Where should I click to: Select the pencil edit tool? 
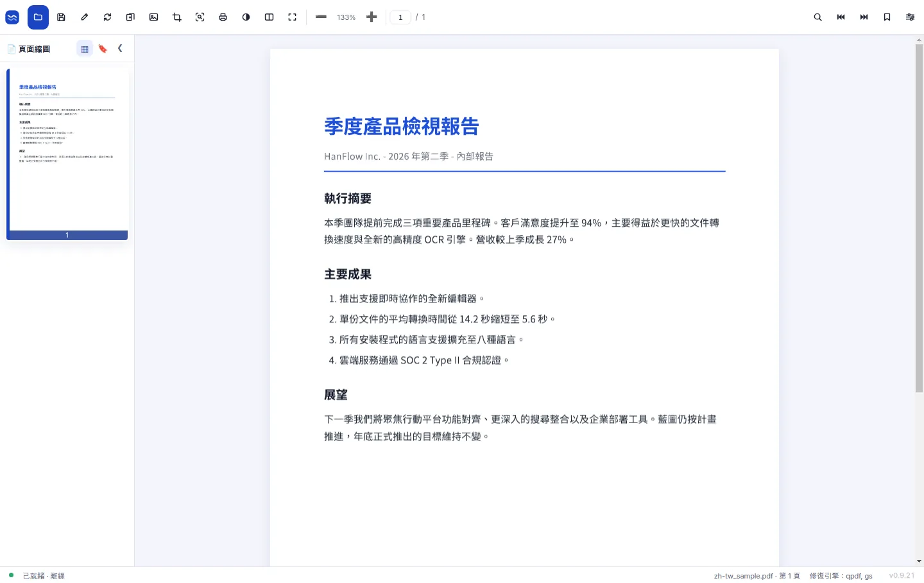(84, 17)
